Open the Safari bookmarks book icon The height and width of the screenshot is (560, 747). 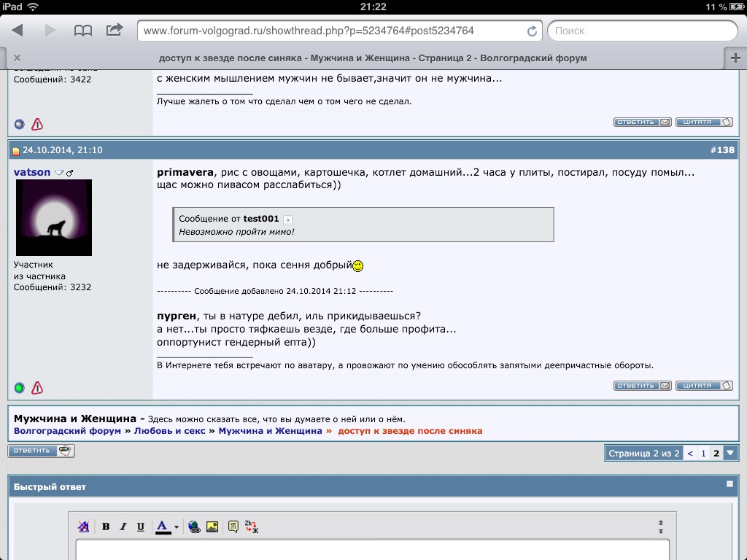83,30
